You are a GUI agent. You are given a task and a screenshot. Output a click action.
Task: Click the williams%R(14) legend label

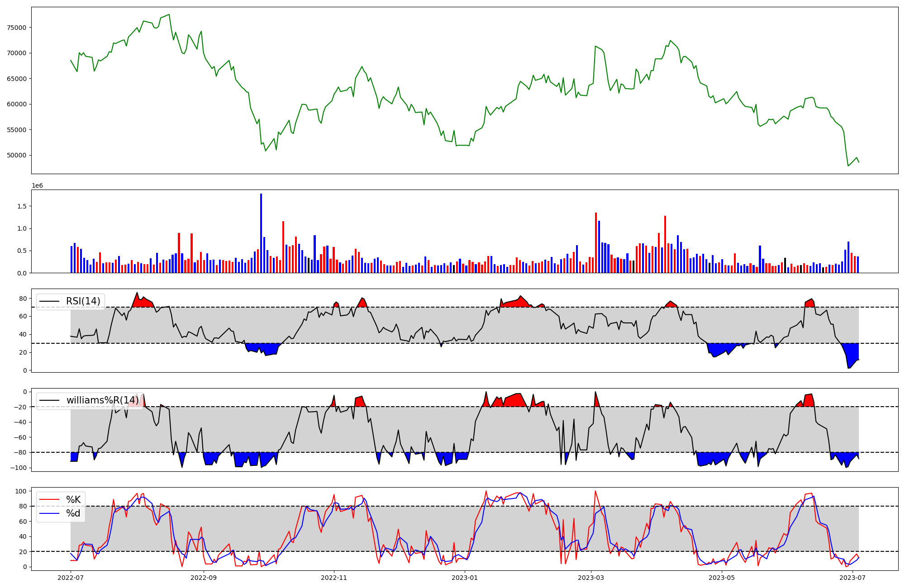point(102,400)
